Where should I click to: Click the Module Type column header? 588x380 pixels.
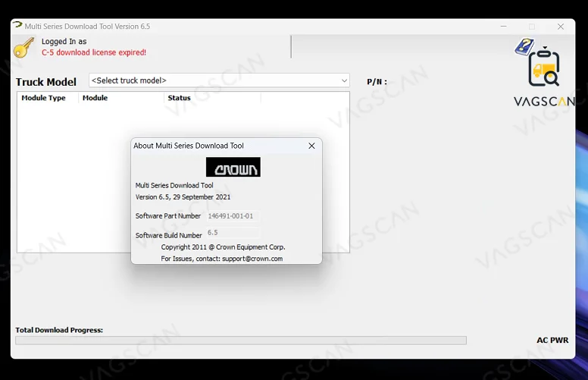[x=43, y=98]
